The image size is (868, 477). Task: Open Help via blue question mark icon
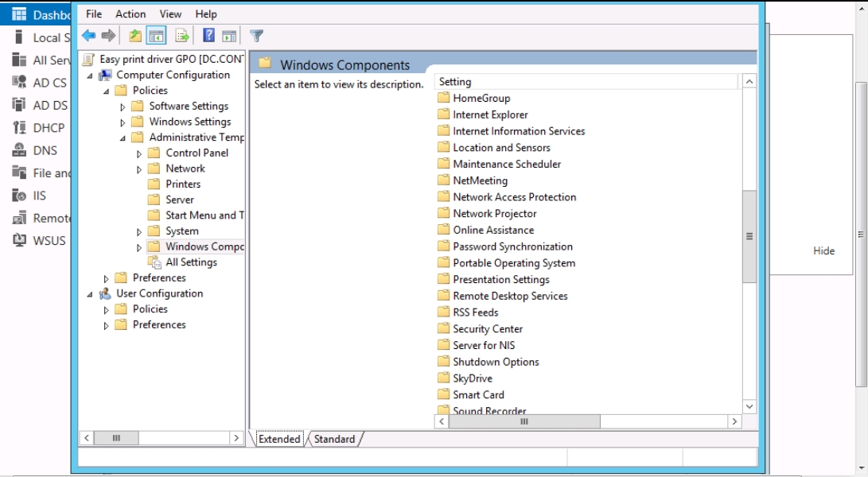click(208, 36)
